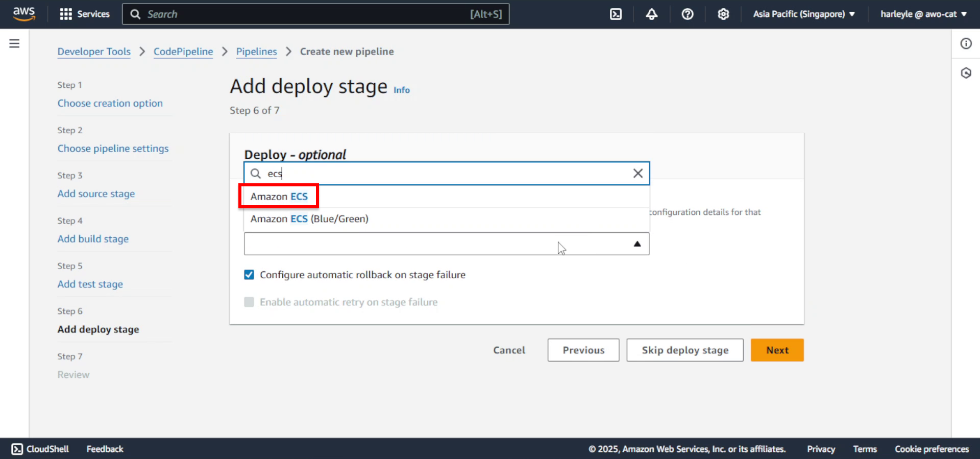Clear the ecs search text

(638, 174)
